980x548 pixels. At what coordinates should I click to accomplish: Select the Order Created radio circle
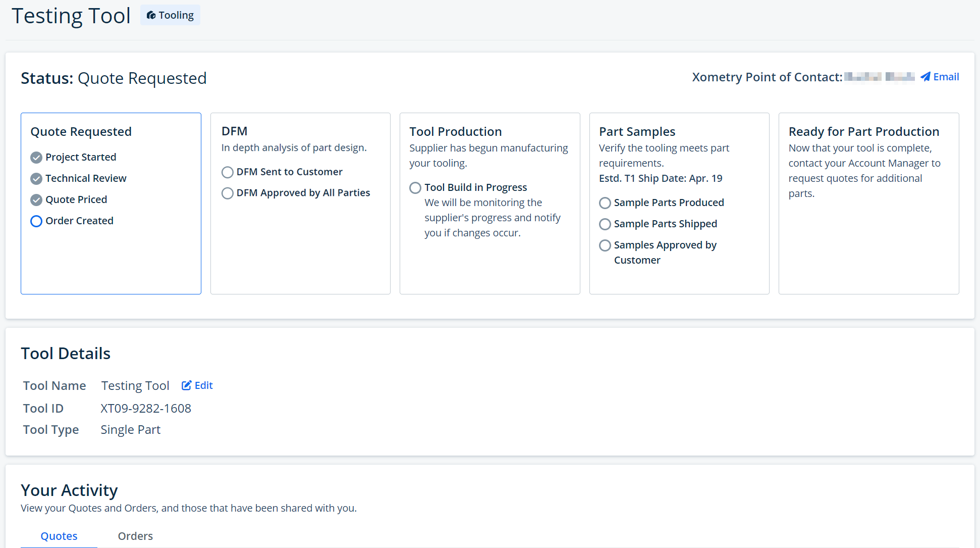[36, 221]
